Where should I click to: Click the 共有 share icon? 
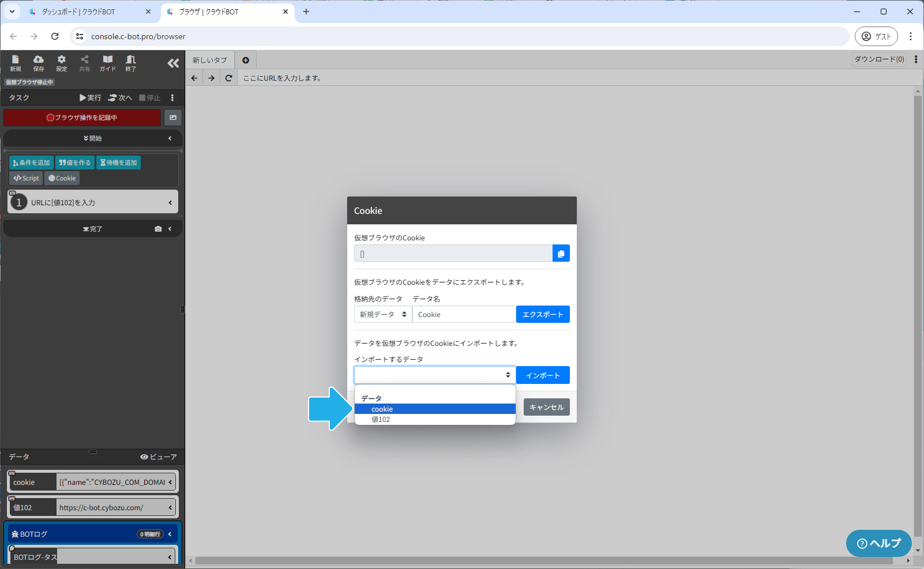point(85,63)
